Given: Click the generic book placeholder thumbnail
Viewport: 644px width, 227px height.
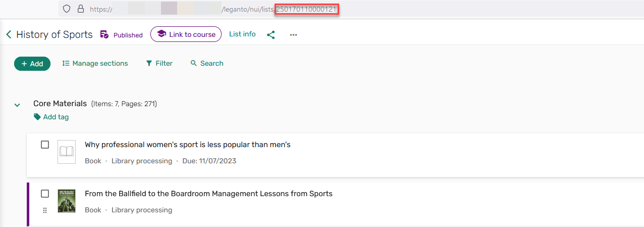Looking at the screenshot, I should tap(67, 152).
